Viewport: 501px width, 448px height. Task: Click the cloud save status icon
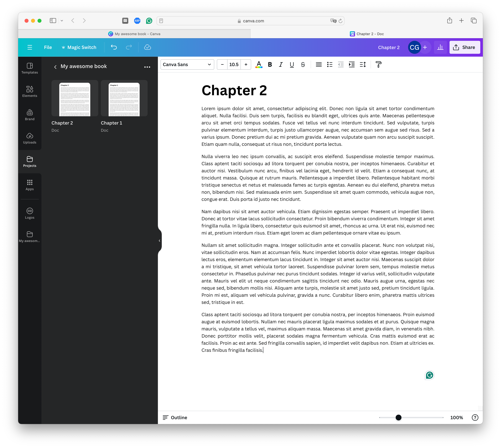[147, 47]
